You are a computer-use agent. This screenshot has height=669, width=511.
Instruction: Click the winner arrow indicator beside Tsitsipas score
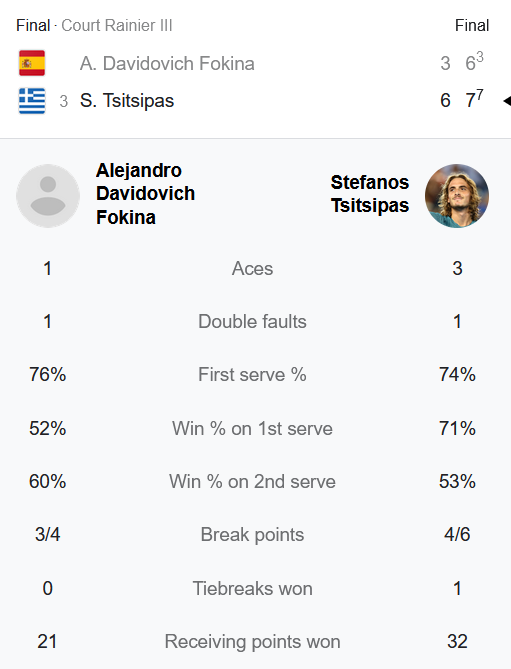pos(507,101)
